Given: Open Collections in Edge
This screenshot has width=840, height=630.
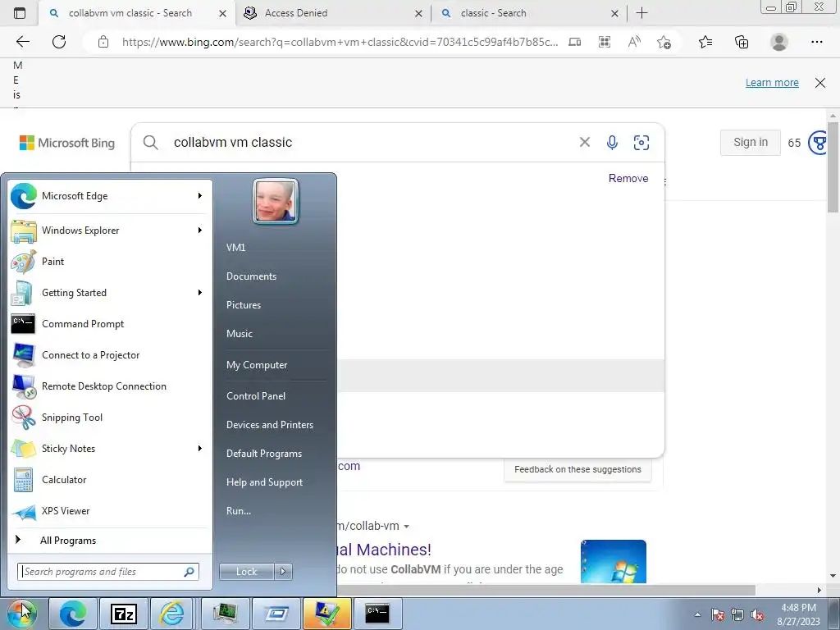Looking at the screenshot, I should [742, 42].
